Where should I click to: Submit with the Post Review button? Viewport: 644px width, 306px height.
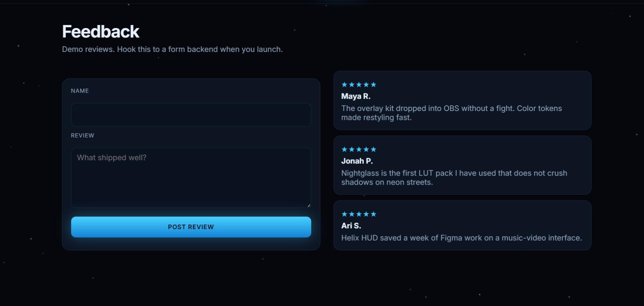191,227
